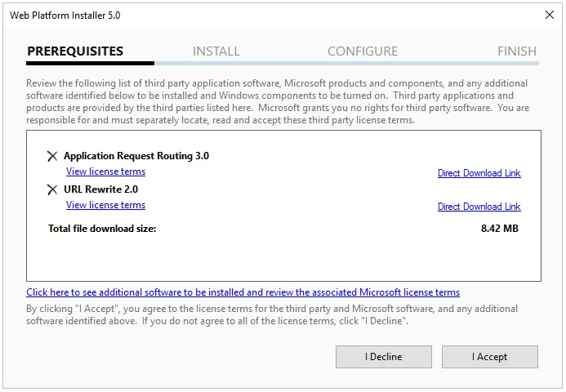Click the additional software and Microsoft license link

pyautogui.click(x=243, y=292)
